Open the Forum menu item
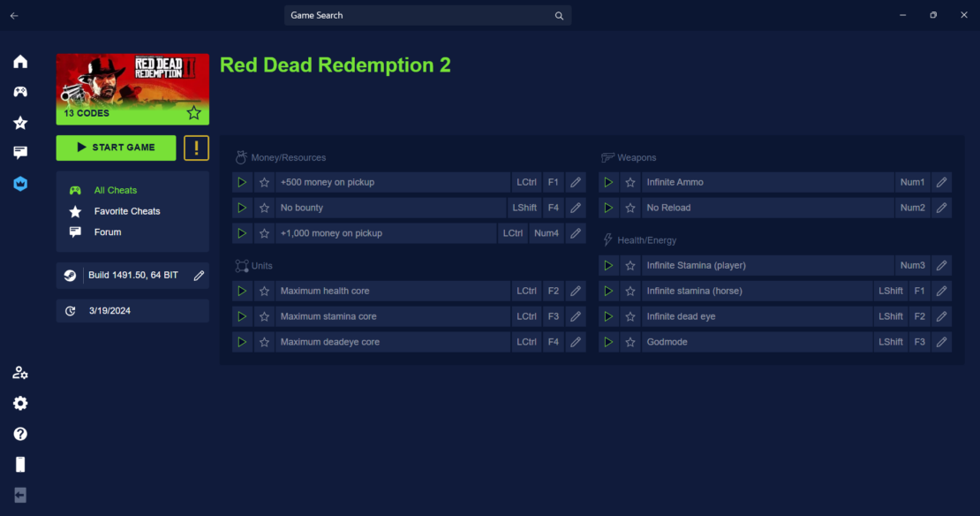Screen dimensions: 980x516 click(x=108, y=232)
